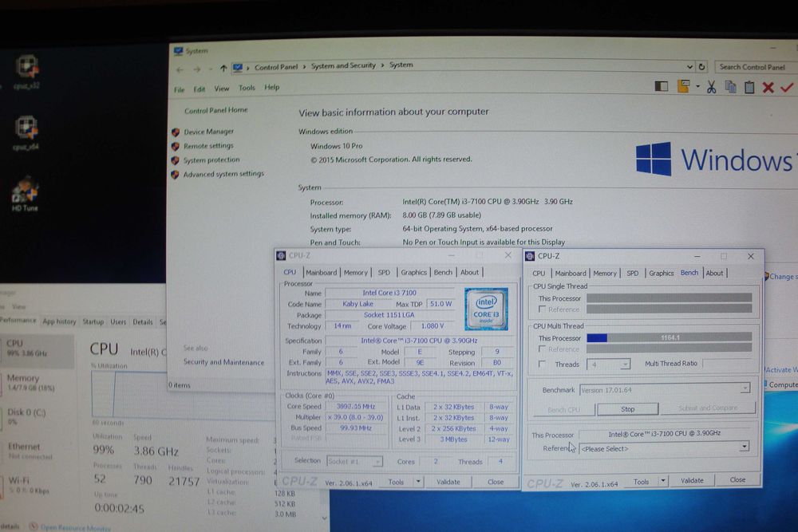Open the Edit menu in System window
Viewport: 798px width, 532px height.
click(x=199, y=89)
